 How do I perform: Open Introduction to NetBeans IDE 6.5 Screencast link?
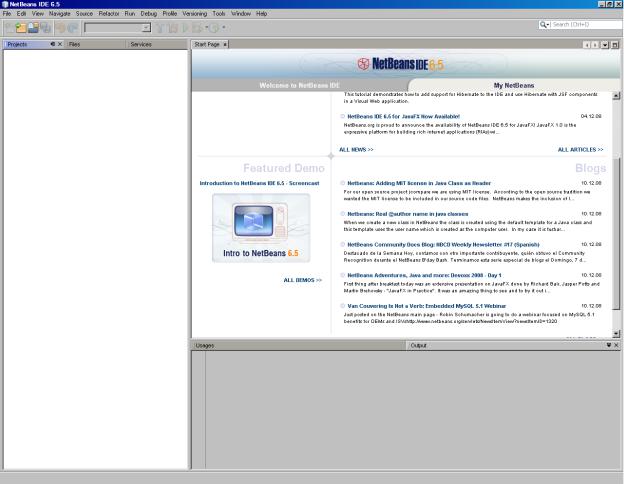(x=259, y=183)
